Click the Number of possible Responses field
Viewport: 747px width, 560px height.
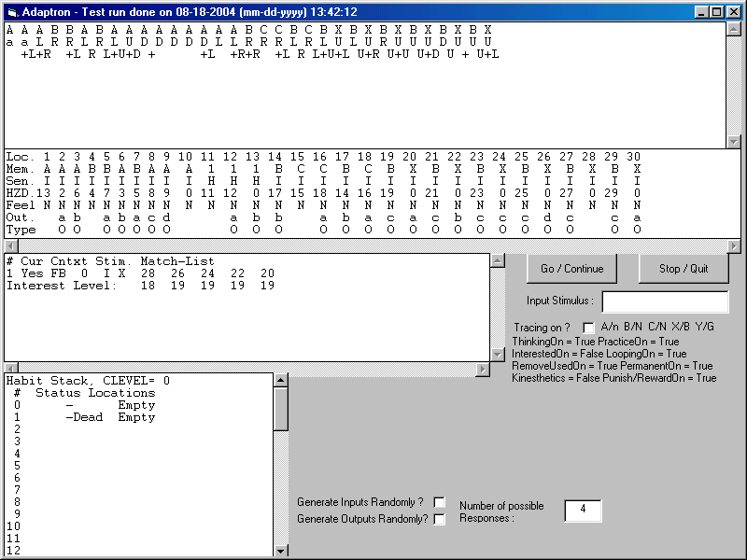point(583,511)
